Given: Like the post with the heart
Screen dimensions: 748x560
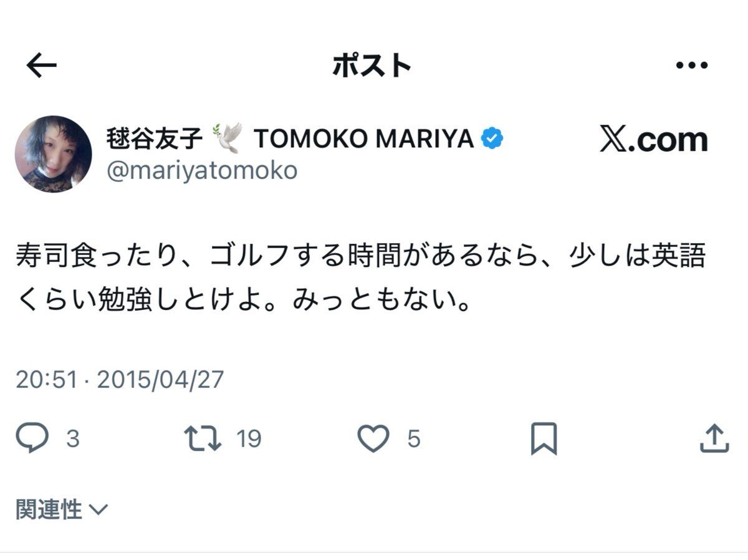Looking at the screenshot, I should tap(373, 438).
